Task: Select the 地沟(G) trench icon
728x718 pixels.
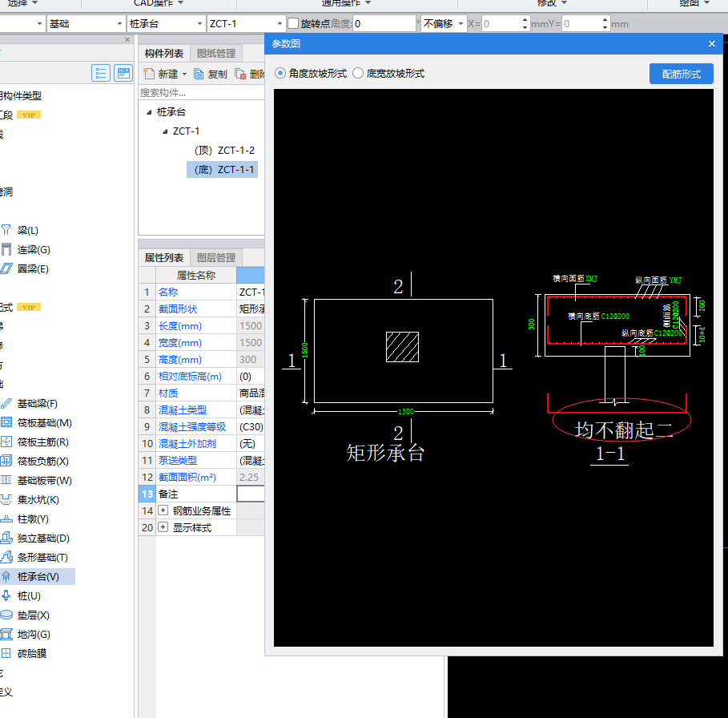Action: tap(6, 634)
